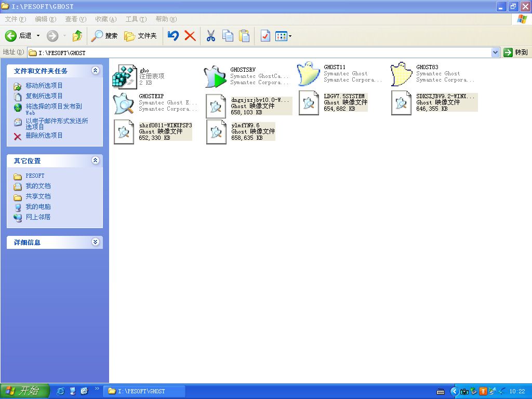Click the I:\PESOFT\GHOST taskbar button
532x399 pixels.
144,391
